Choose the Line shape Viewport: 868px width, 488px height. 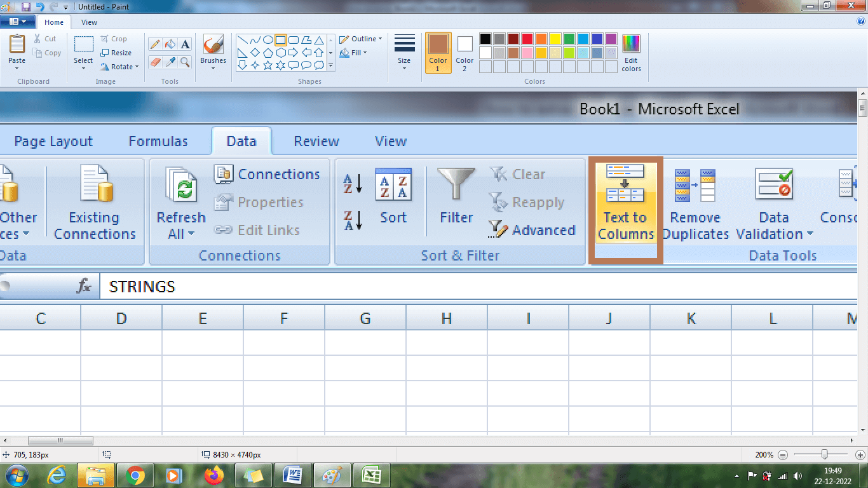tap(242, 39)
